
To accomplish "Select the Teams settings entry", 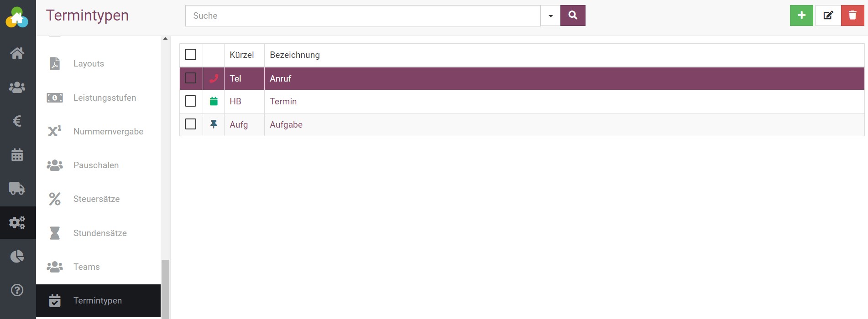I will [86, 267].
